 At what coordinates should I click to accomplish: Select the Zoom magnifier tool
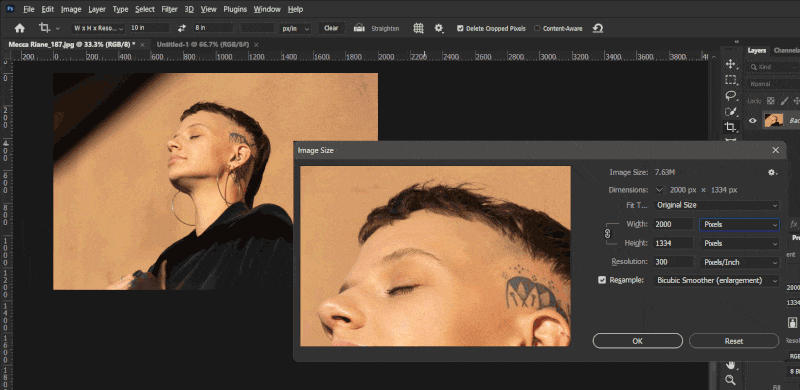click(x=731, y=380)
